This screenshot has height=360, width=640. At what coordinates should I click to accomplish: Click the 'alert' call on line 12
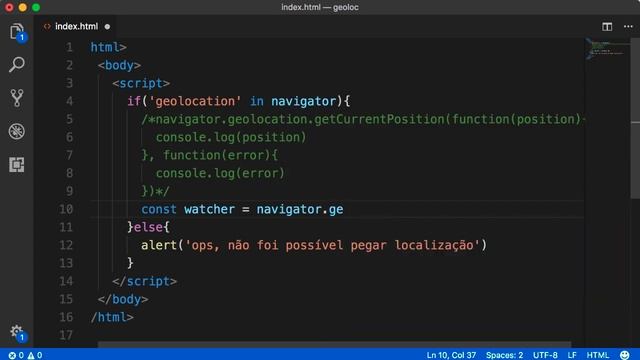click(x=159, y=245)
